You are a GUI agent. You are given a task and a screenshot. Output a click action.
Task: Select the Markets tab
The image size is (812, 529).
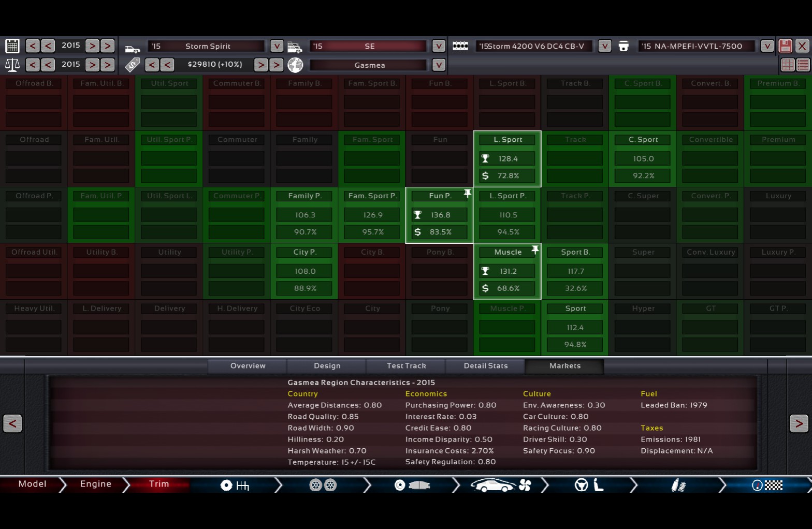[x=564, y=366]
